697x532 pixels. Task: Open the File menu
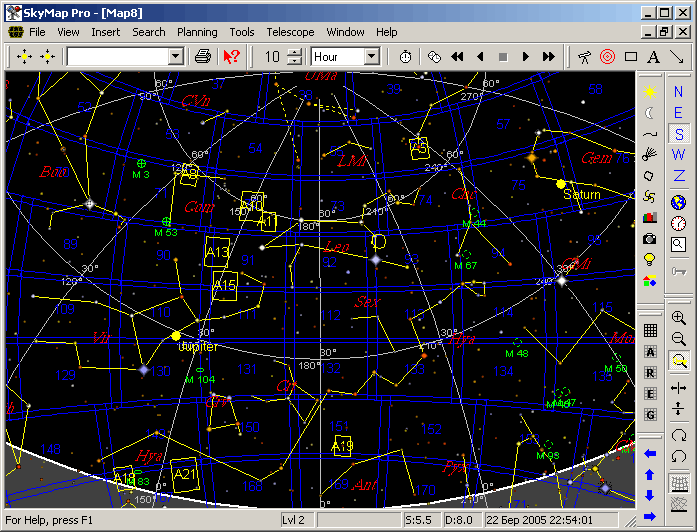click(x=37, y=32)
